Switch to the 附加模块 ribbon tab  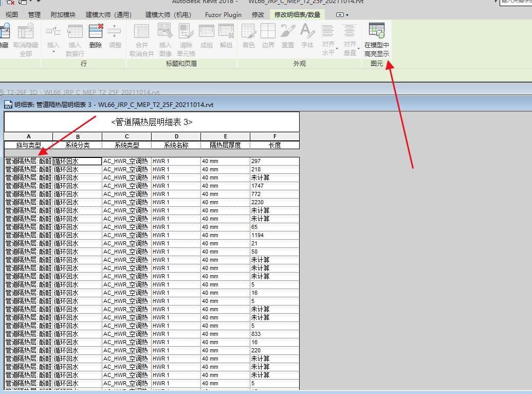click(x=63, y=15)
